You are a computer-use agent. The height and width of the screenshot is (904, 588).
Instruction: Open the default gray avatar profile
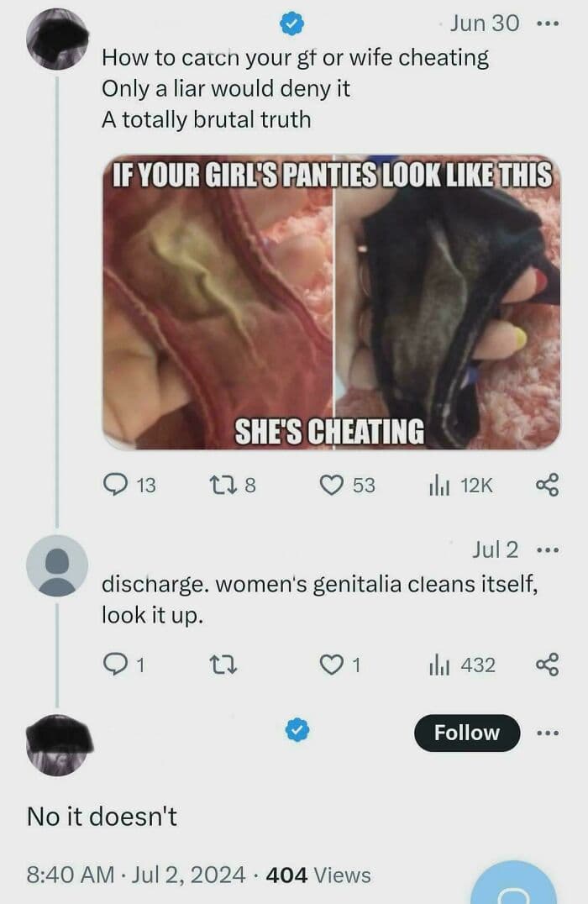pyautogui.click(x=57, y=565)
